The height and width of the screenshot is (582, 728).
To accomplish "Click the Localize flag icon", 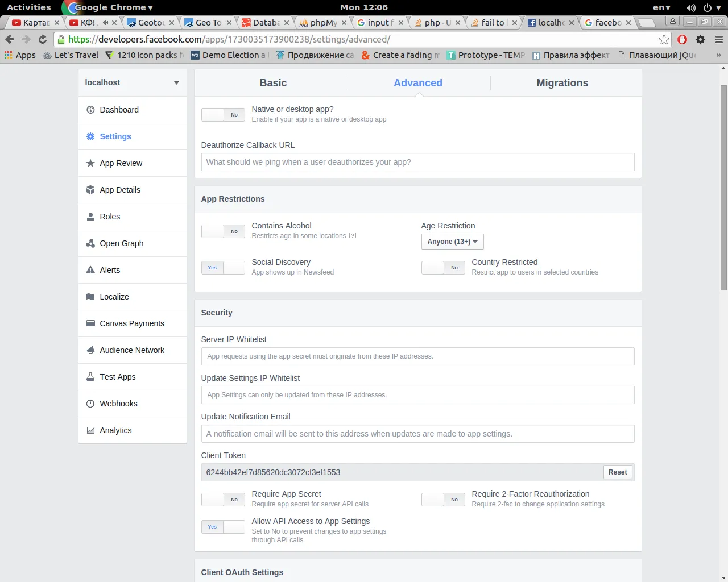I will tap(90, 297).
